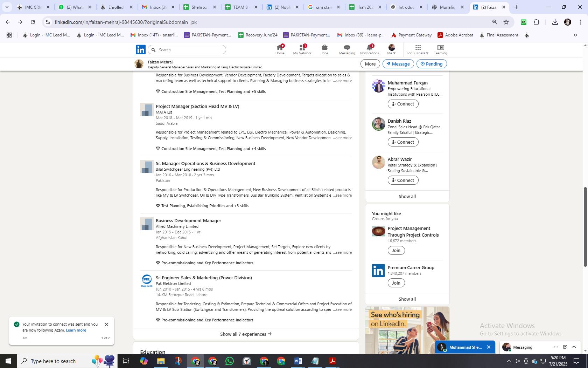Compose new message from Messaging overlay

[x=565, y=347]
